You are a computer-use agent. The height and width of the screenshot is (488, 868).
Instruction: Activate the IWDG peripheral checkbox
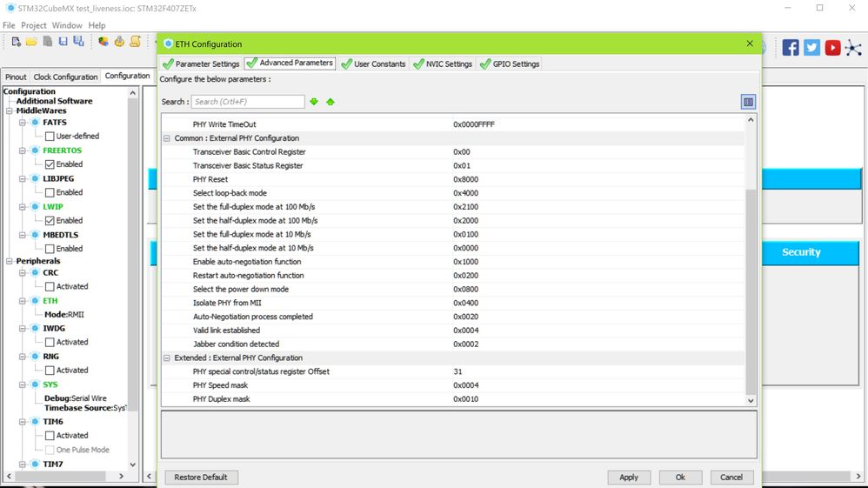point(50,343)
